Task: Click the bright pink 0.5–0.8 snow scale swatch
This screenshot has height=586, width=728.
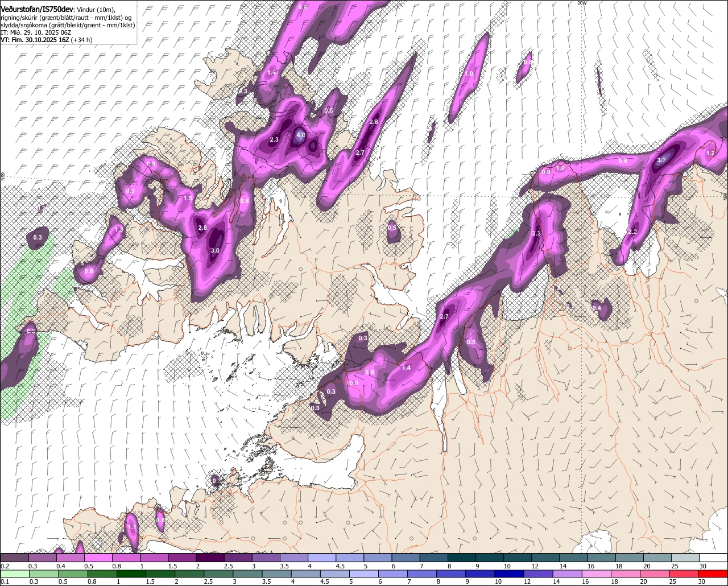Action: pos(98,558)
